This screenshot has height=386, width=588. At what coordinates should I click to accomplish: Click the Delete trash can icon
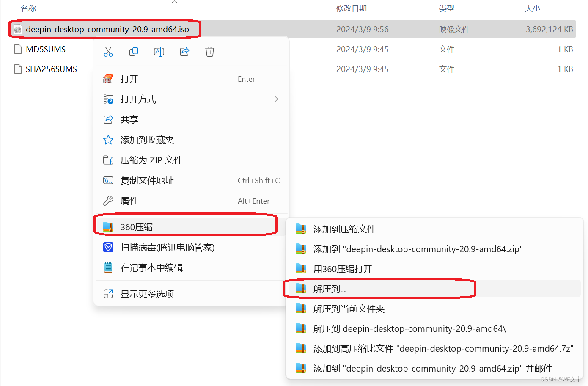point(210,52)
